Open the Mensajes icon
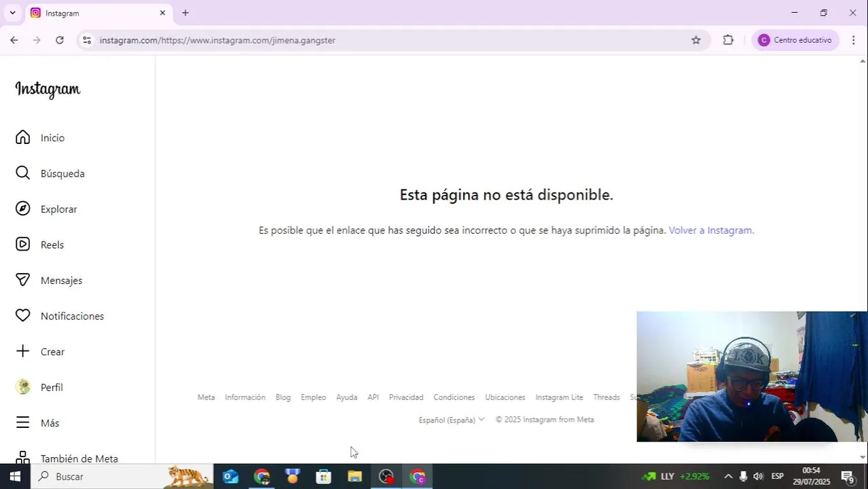This screenshot has width=868, height=489. [x=23, y=280]
